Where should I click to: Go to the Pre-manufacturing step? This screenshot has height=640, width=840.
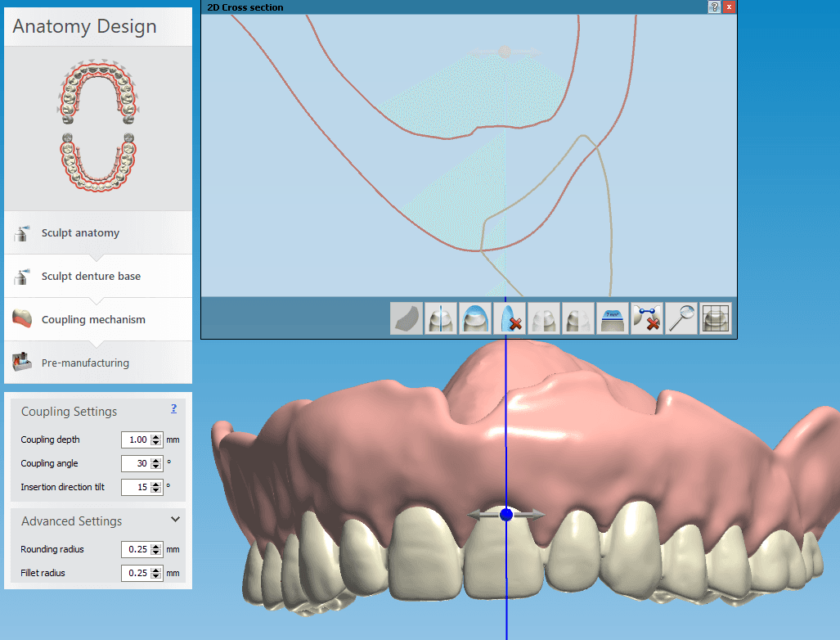85,363
